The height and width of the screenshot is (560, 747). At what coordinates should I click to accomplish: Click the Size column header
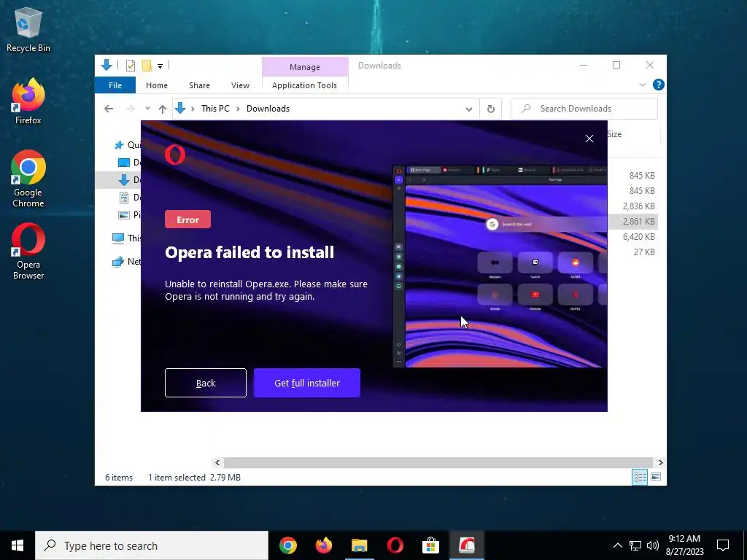pos(634,134)
